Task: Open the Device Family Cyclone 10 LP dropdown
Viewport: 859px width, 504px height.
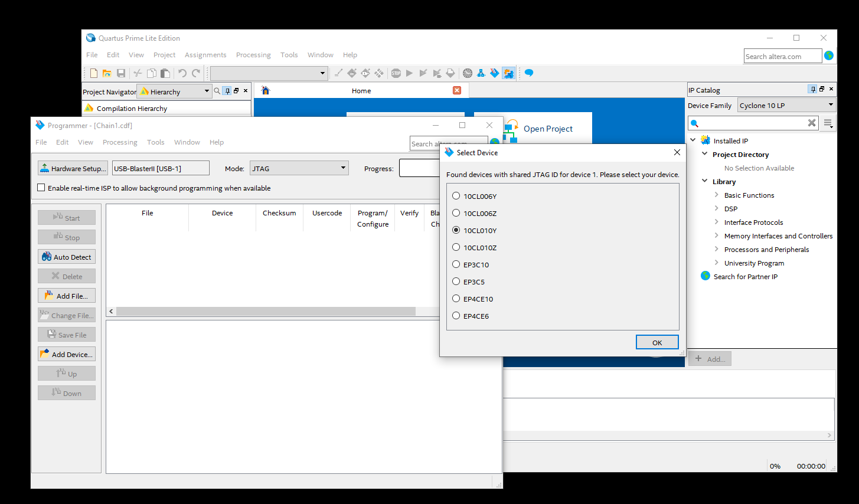Action: click(787, 105)
